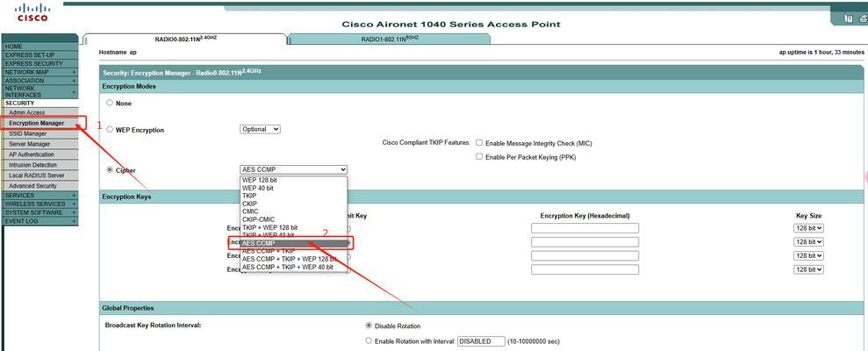The width and height of the screenshot is (868, 351).
Task: Click 'Cisco Aironet 1040 Series Access Point' title
Action: point(451,25)
